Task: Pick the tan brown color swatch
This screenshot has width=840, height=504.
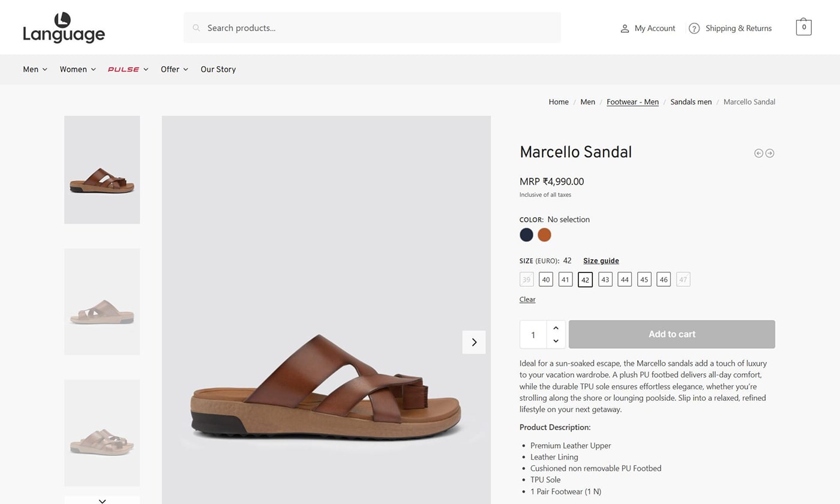Action: point(544,235)
